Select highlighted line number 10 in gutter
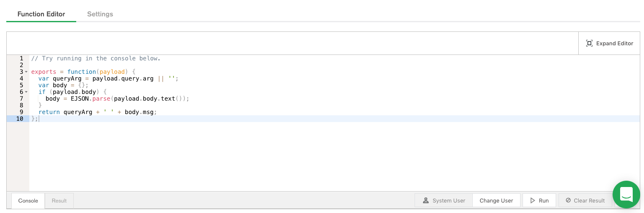Screen dimensions: 644x213 [19, 119]
